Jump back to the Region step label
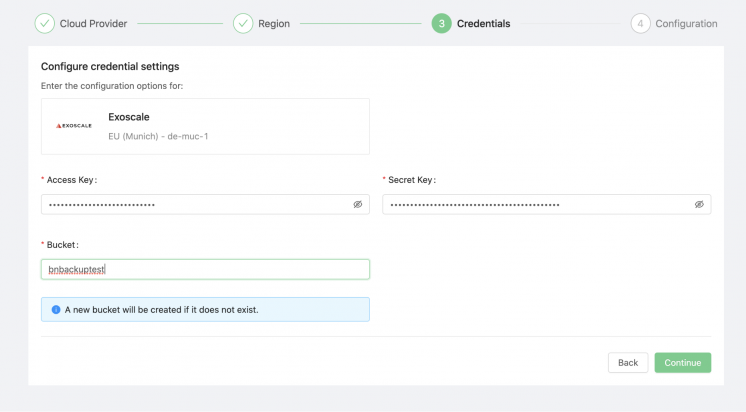This screenshot has width=746, height=412. tap(275, 23)
